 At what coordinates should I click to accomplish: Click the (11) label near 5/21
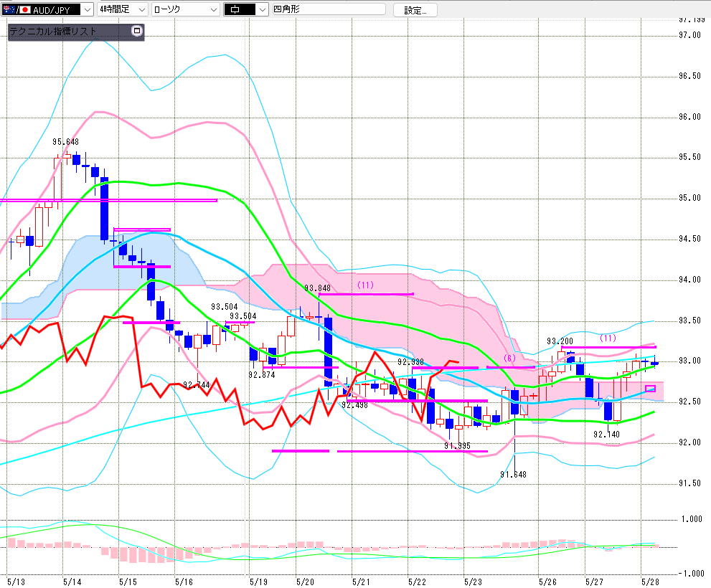pos(365,285)
